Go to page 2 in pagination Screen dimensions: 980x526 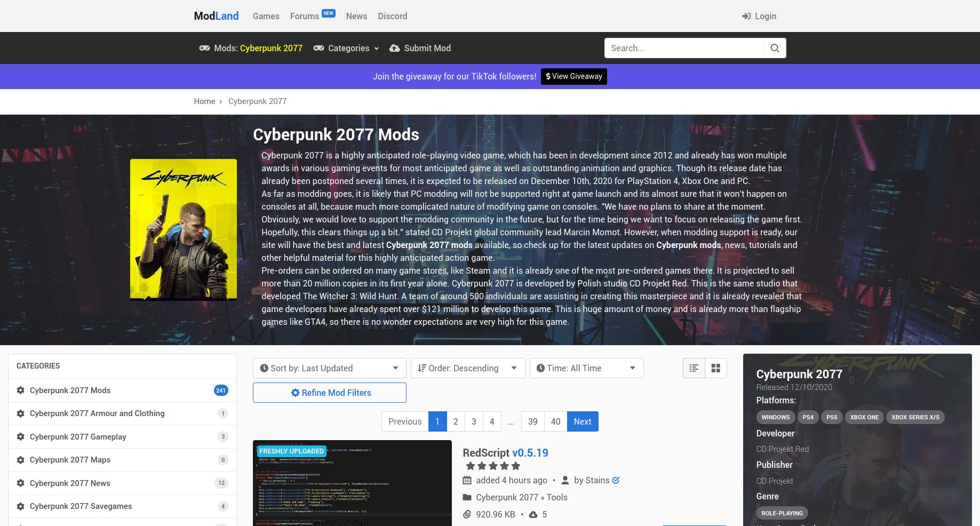pos(456,421)
